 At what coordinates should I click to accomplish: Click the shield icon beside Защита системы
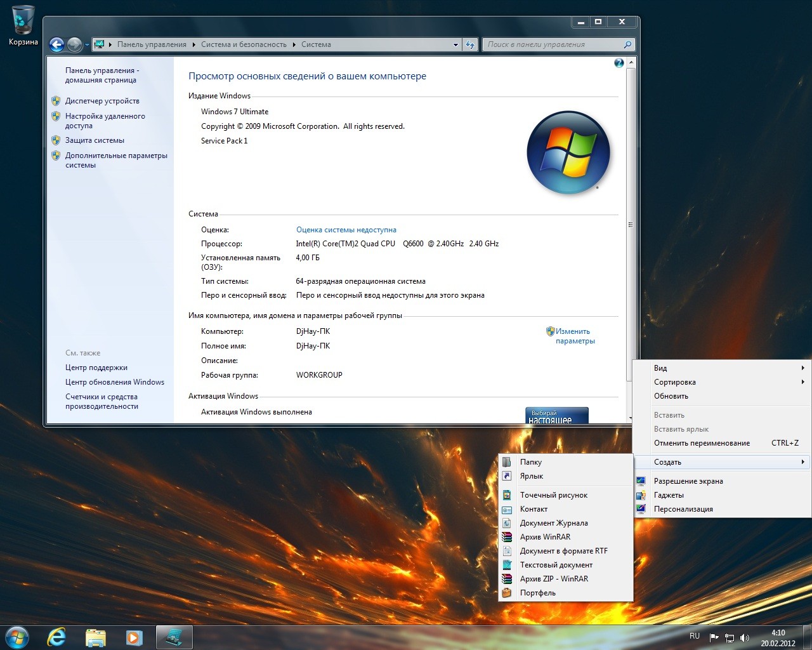(56, 140)
